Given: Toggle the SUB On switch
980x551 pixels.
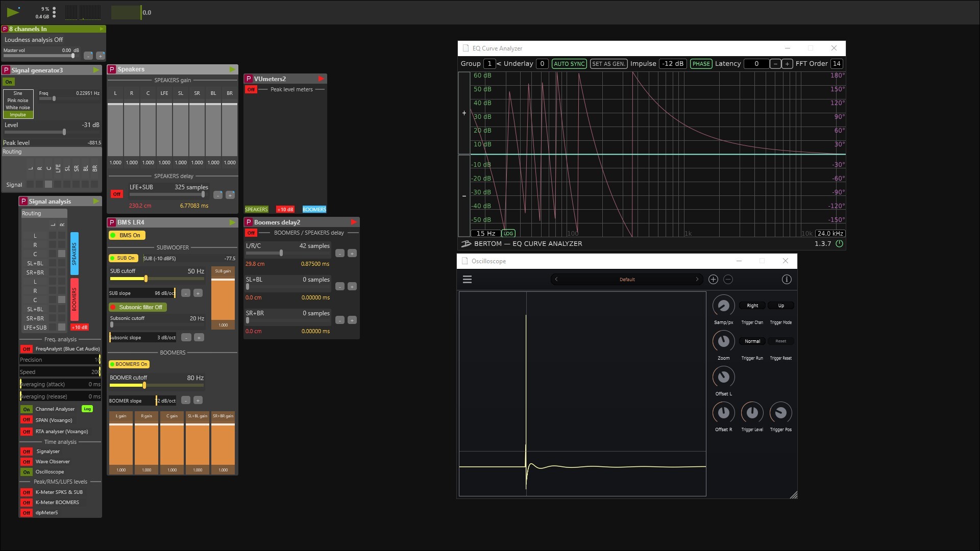Looking at the screenshot, I should [x=123, y=258].
